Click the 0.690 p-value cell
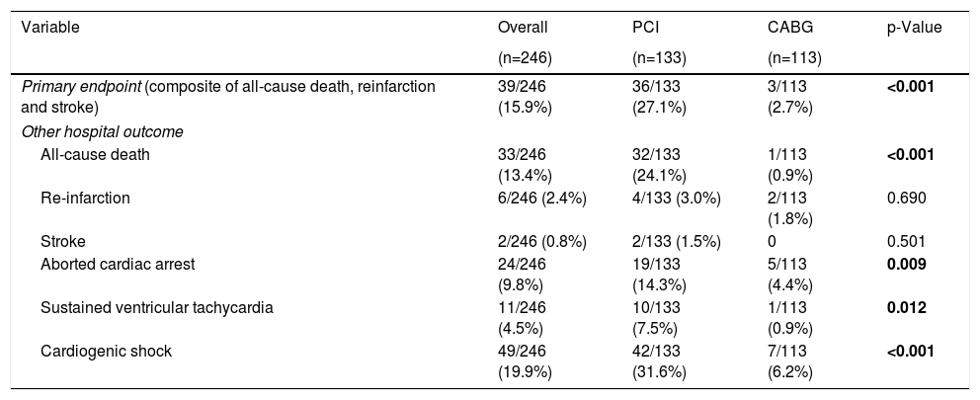The height and width of the screenshot is (400, 980). 905,198
